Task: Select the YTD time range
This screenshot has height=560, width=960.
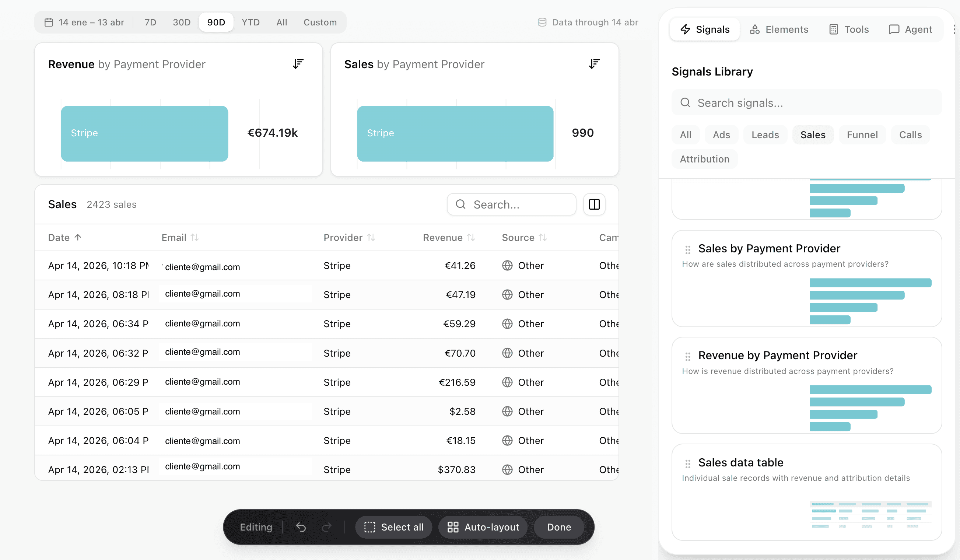Action: [250, 22]
